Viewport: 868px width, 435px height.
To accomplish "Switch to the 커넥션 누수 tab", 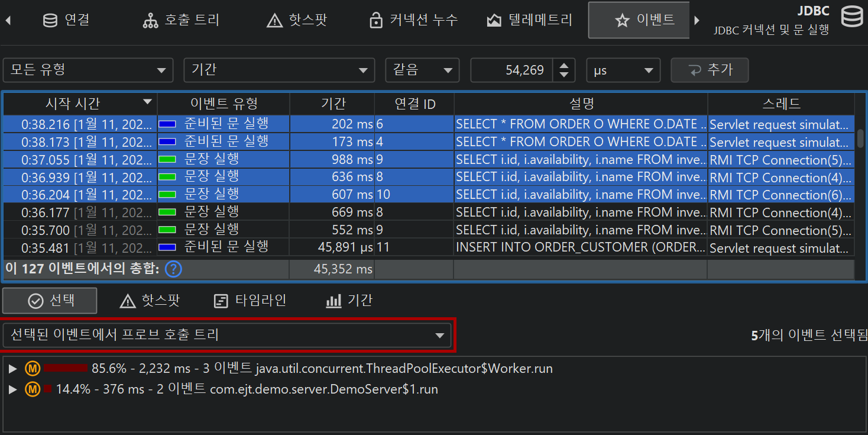I will point(413,20).
